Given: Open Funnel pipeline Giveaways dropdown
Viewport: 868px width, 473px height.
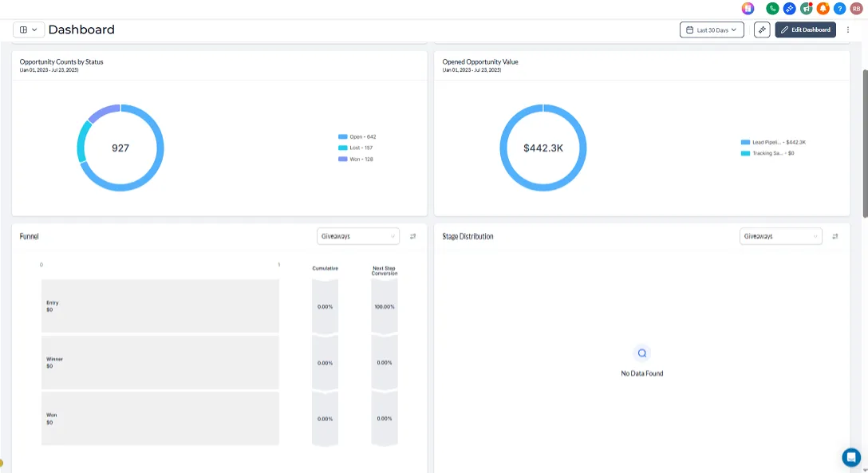Looking at the screenshot, I should click(358, 236).
